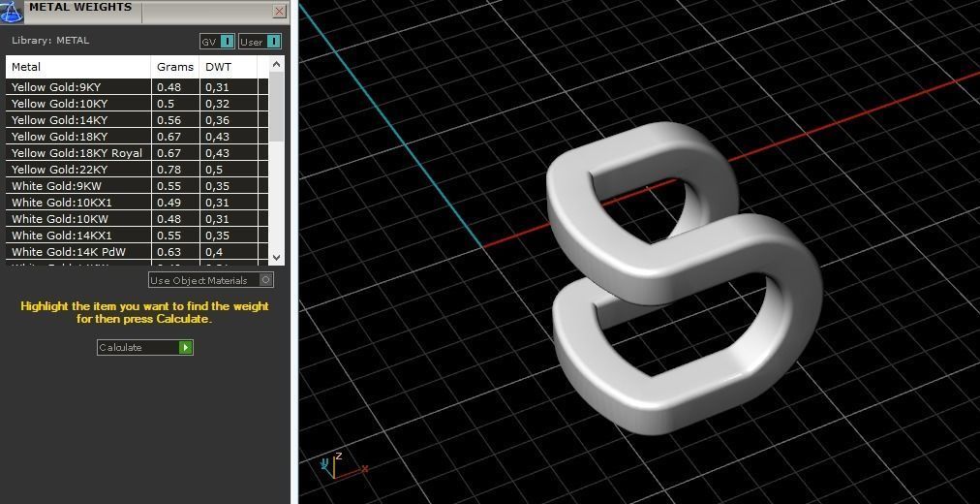Click the green arrow on Calculate
This screenshot has width=980, height=504.
pyautogui.click(x=186, y=347)
